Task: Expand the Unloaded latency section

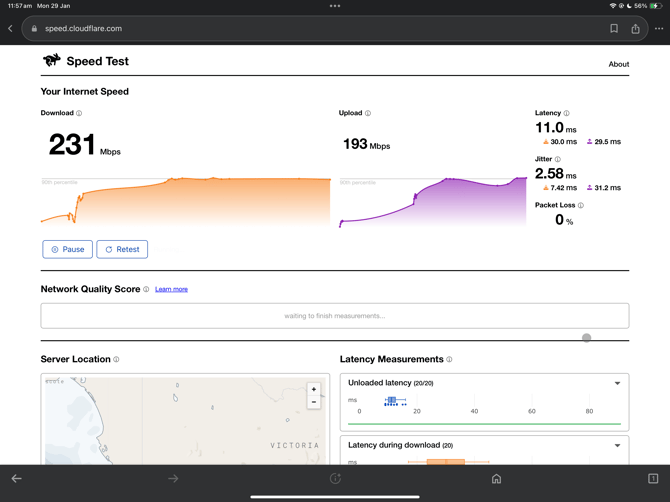Action: point(617,383)
